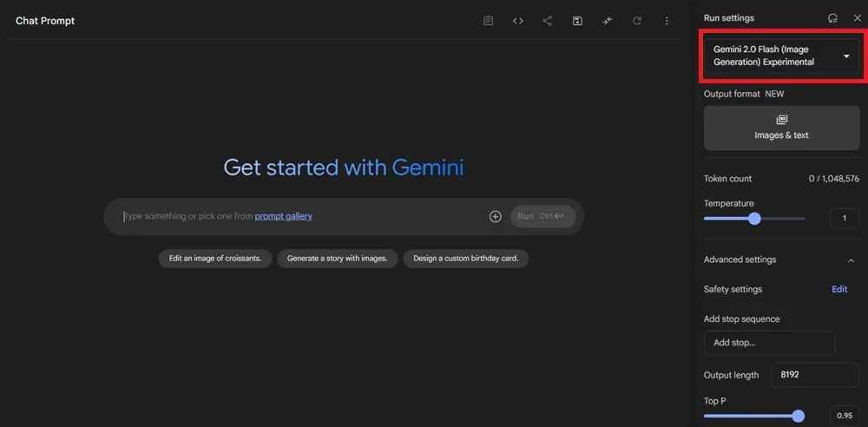Image resolution: width=868 pixels, height=427 pixels.
Task: Save the prompt with the floppy icon
Action: coord(577,21)
